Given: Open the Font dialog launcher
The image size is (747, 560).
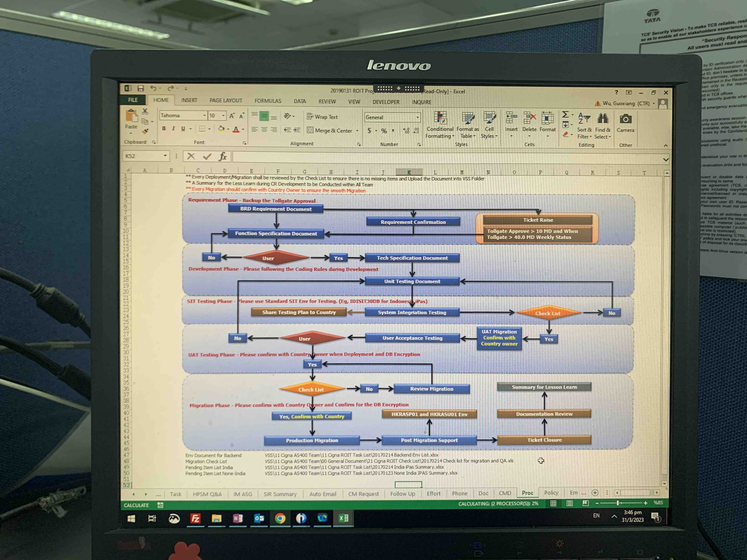Looking at the screenshot, I should pos(244,143).
